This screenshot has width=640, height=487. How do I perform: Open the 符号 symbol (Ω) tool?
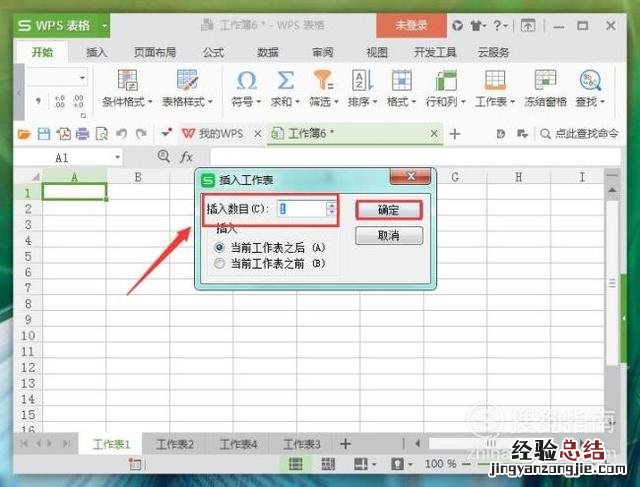246,81
